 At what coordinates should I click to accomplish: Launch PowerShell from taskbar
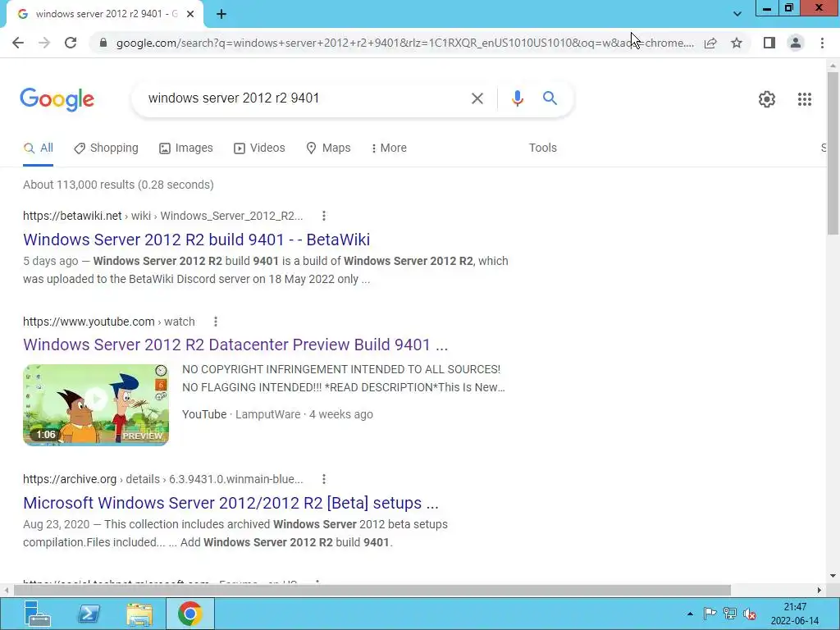[89, 614]
